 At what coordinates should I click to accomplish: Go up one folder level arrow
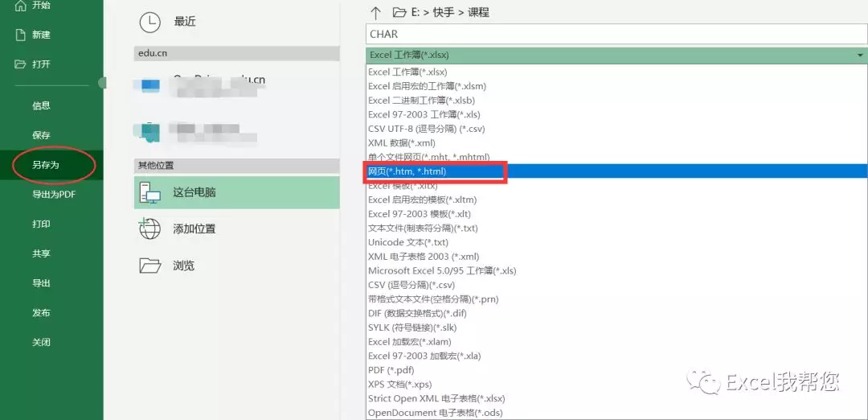375,12
